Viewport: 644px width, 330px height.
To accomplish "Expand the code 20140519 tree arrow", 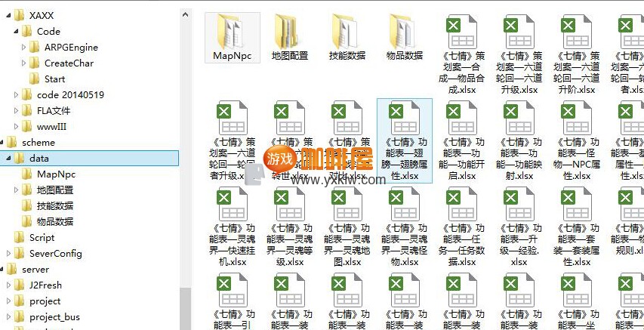I will point(17,95).
